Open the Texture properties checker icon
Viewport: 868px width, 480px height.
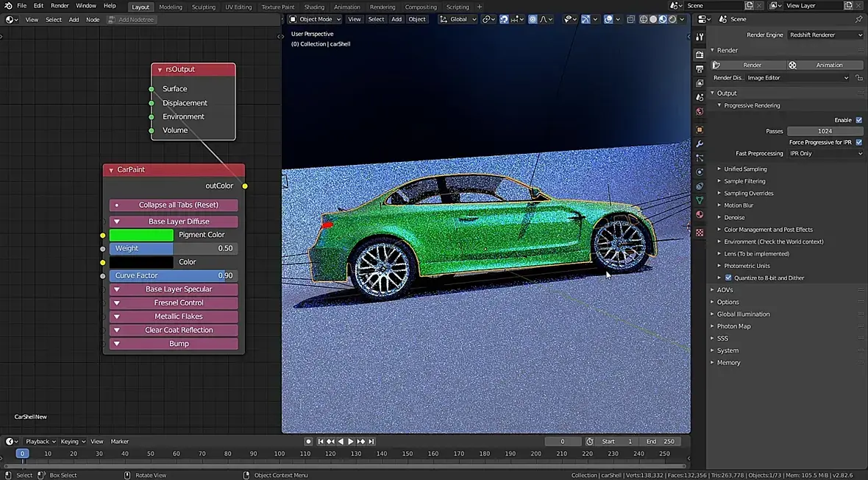click(700, 232)
